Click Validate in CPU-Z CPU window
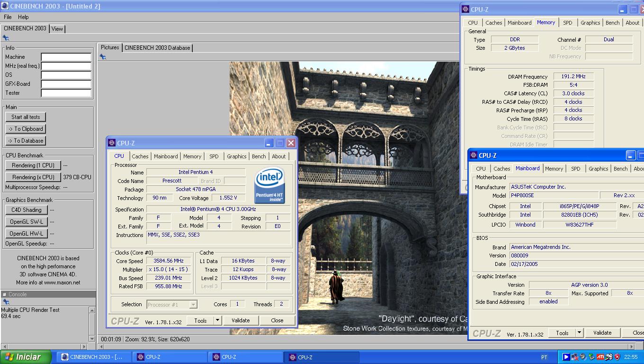 point(241,320)
